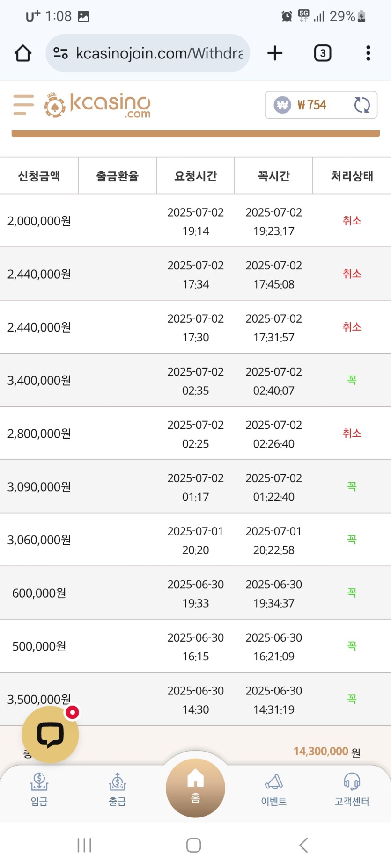Image resolution: width=391 pixels, height=868 pixels.
Task: Open 고객센터 customer center
Action: click(352, 789)
